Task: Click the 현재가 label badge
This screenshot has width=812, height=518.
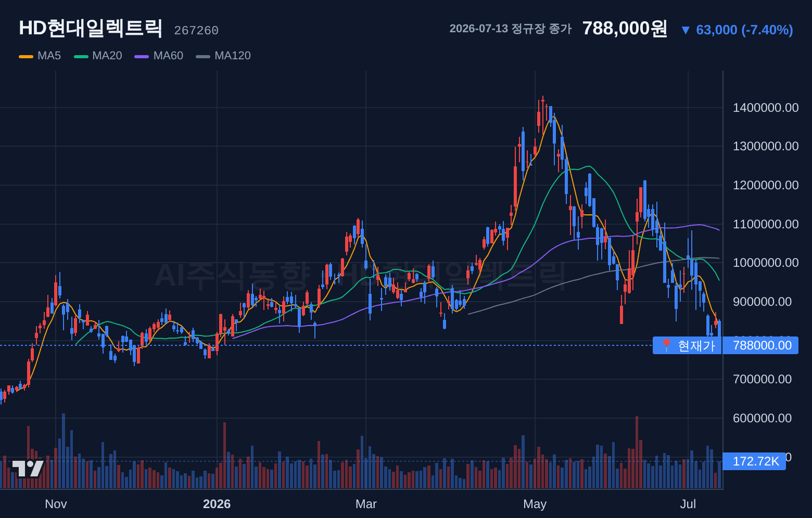Action: click(x=687, y=345)
